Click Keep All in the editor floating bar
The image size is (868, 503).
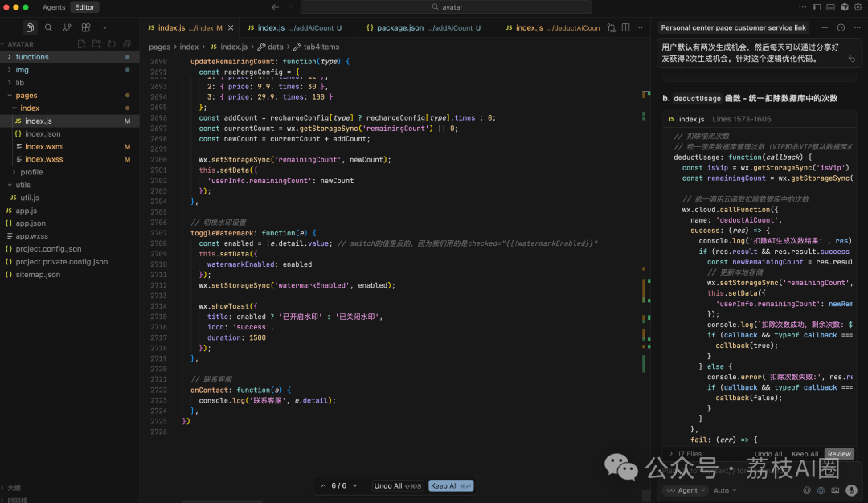tap(451, 486)
